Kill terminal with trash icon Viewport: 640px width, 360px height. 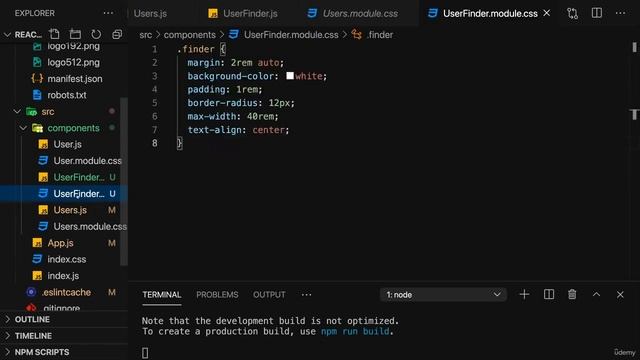pyautogui.click(x=572, y=294)
